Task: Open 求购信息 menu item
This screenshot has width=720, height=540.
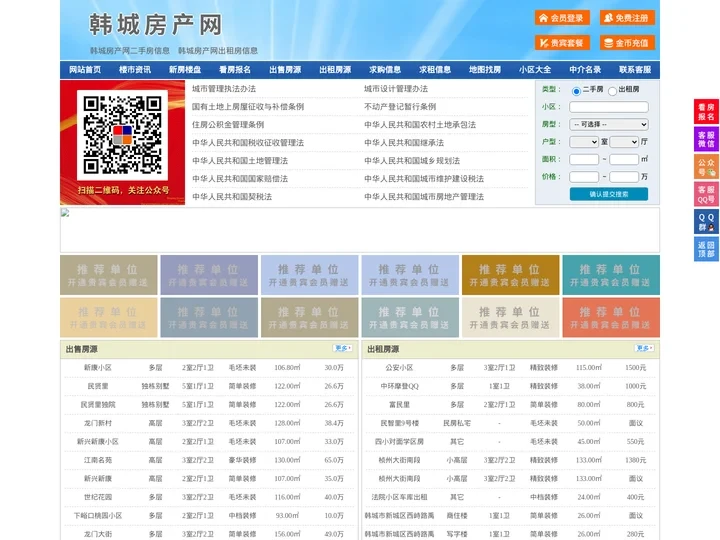Action: (385, 70)
